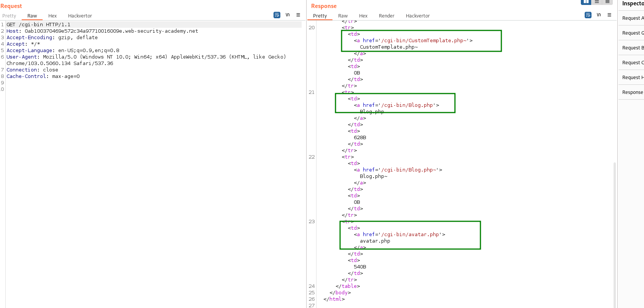This screenshot has width=644, height=308.
Task: Switch the Response view to the Raw tab
Action: click(x=343, y=16)
